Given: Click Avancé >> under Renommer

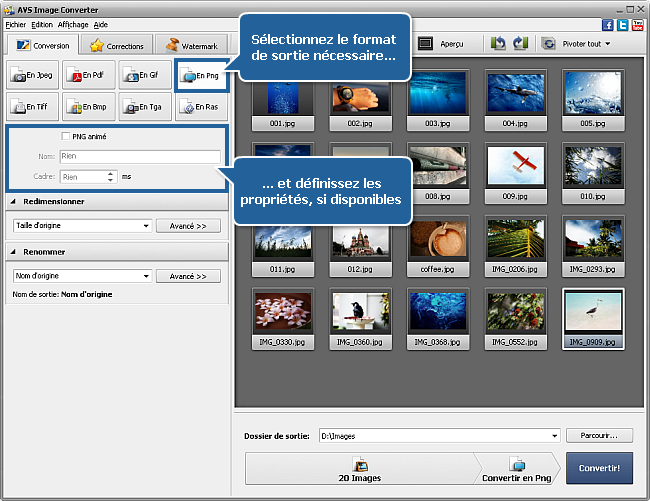Looking at the screenshot, I should [x=188, y=276].
